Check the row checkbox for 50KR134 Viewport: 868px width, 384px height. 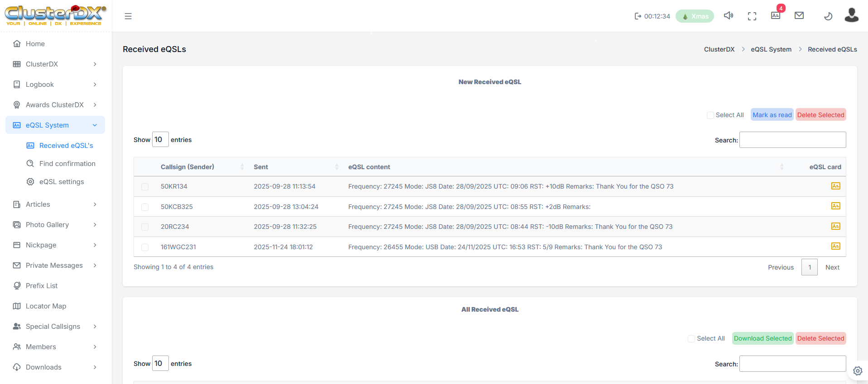(x=145, y=187)
